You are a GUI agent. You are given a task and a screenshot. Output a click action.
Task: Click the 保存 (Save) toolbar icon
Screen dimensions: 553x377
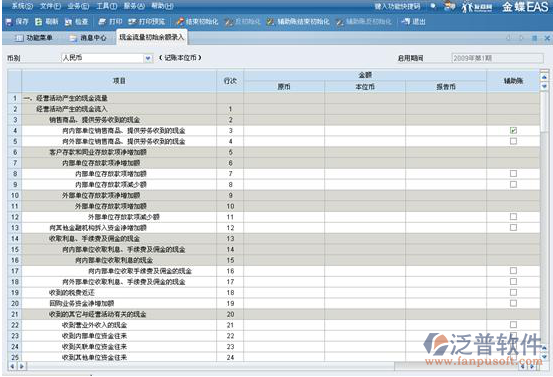pos(17,22)
